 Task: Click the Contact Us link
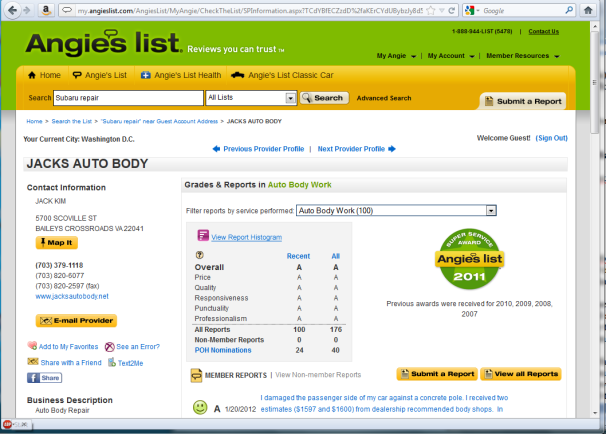543,32
